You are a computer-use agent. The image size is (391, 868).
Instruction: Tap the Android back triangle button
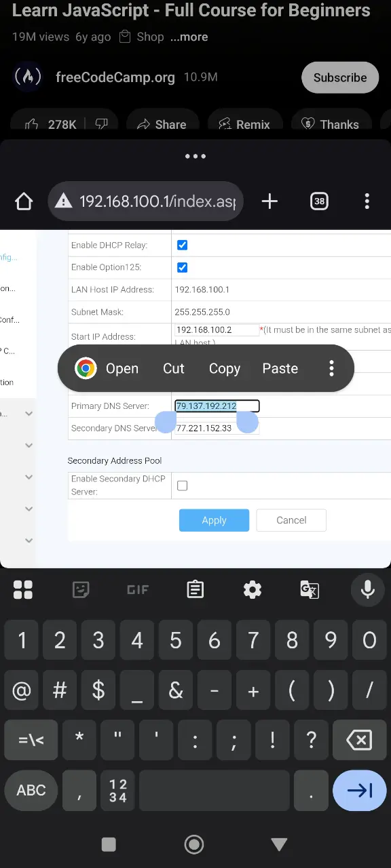tap(280, 844)
